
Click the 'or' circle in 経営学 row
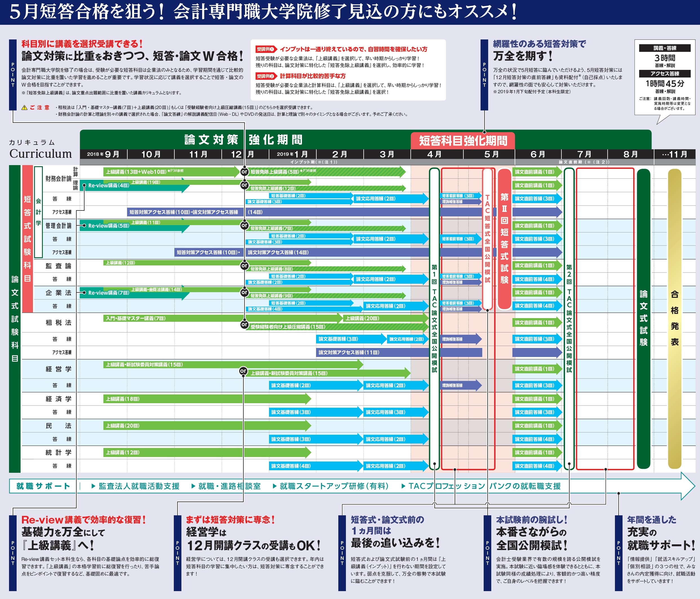(243, 371)
